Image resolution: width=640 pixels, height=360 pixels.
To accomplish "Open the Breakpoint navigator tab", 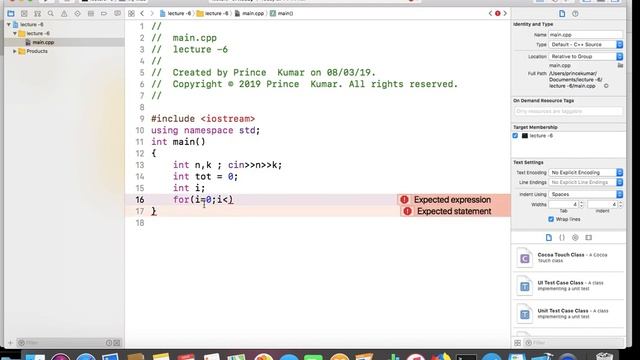I will click(104, 13).
